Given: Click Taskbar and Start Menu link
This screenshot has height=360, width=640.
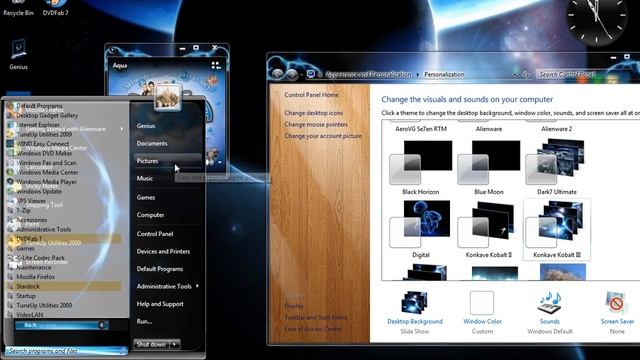Looking at the screenshot, I should pyautogui.click(x=316, y=317).
